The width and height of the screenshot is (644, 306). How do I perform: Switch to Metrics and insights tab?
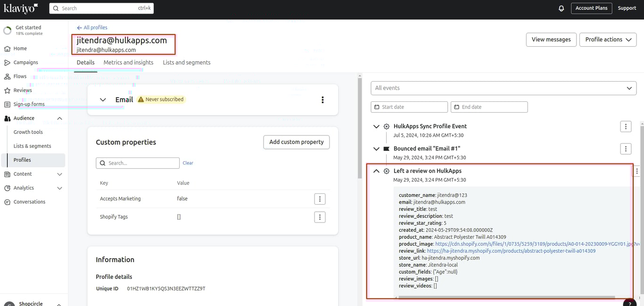128,63
